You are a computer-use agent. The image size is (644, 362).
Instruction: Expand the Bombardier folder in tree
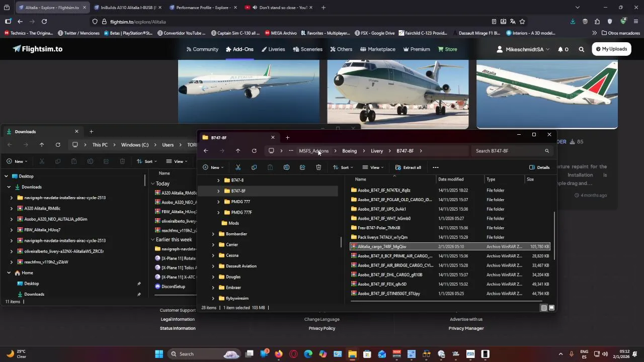(x=213, y=234)
